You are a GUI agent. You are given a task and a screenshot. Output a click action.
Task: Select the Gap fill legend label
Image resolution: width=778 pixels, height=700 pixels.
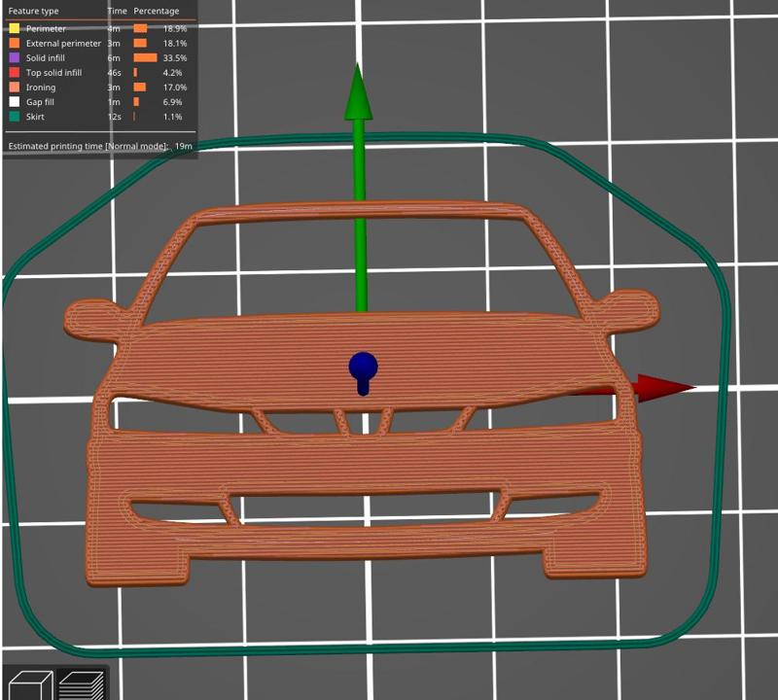point(40,102)
